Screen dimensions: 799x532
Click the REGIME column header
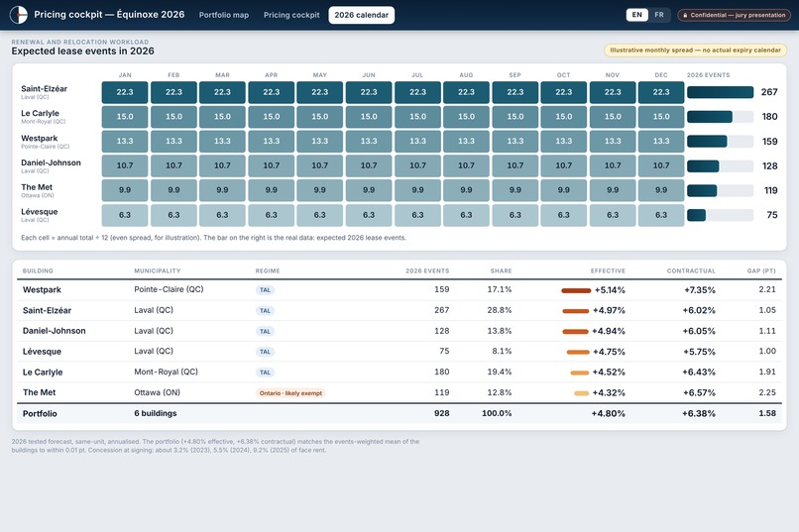click(x=268, y=270)
